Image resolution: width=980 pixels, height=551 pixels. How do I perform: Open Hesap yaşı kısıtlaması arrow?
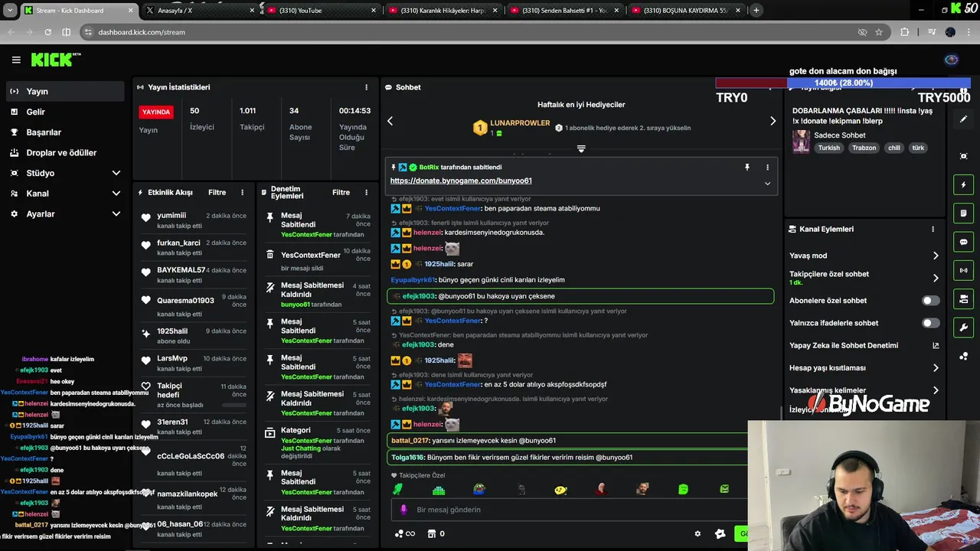click(x=936, y=368)
